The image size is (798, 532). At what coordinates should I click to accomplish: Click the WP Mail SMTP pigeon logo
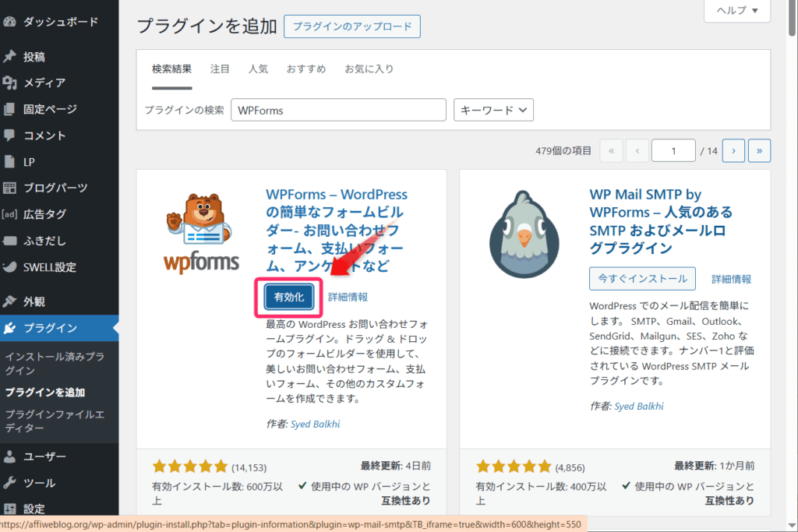tap(524, 234)
